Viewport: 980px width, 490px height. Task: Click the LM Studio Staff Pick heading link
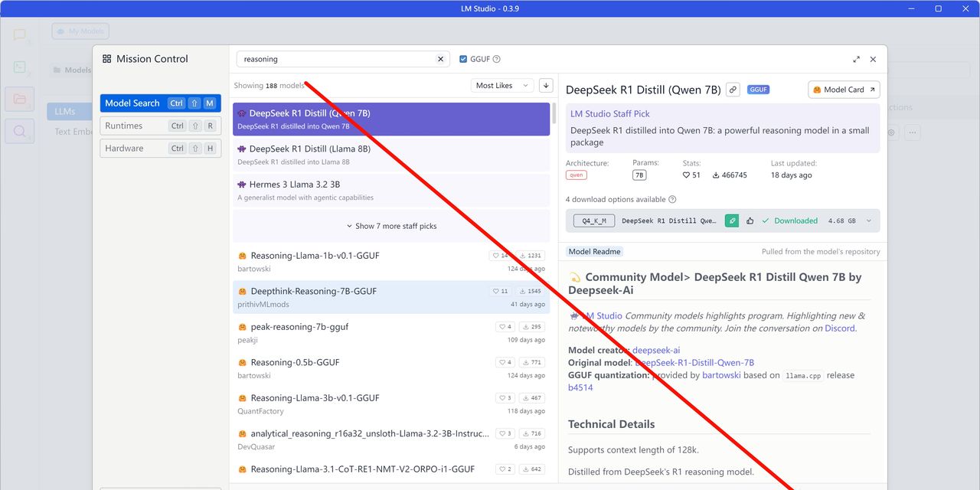(x=610, y=114)
